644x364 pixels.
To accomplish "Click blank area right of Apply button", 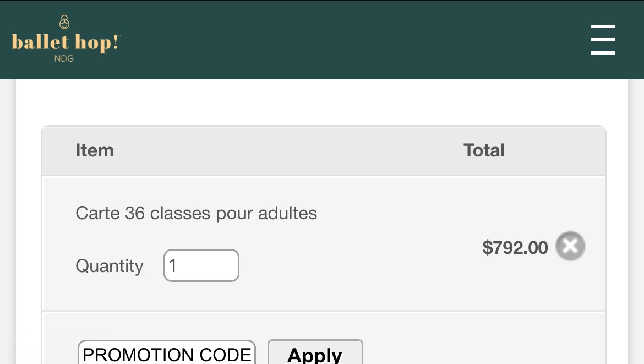I will tap(479, 350).
